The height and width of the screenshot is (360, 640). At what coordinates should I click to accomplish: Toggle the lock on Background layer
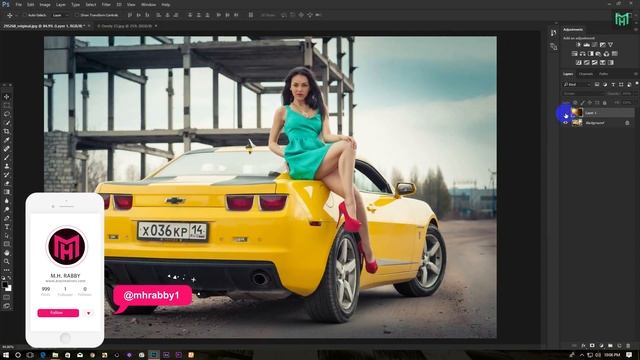click(x=627, y=123)
